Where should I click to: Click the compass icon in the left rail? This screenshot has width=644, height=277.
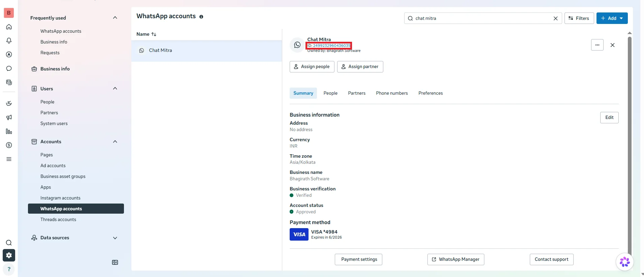click(9, 55)
